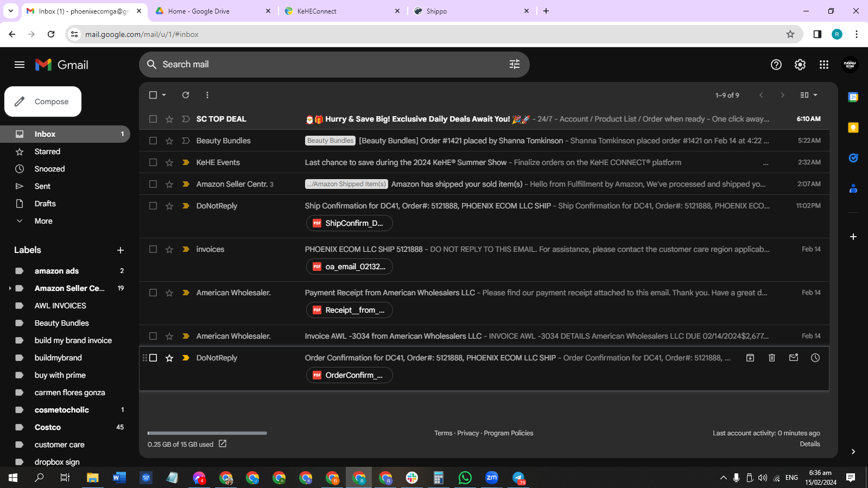Image resolution: width=868 pixels, height=488 pixels.
Task: Click the Program Policies link
Action: pos(508,433)
